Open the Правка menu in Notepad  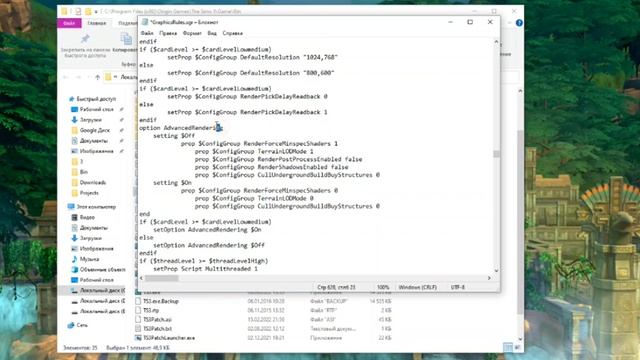[168, 33]
